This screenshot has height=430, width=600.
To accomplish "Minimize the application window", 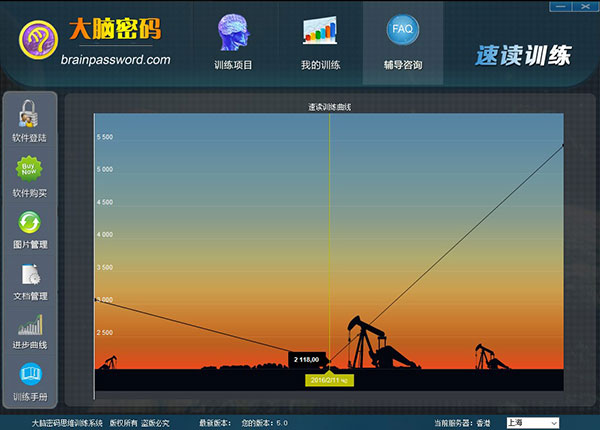I will tap(561, 7).
